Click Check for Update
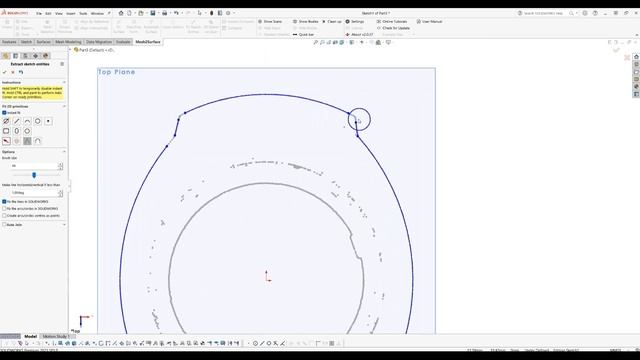The image size is (640, 360). pyautogui.click(x=393, y=28)
